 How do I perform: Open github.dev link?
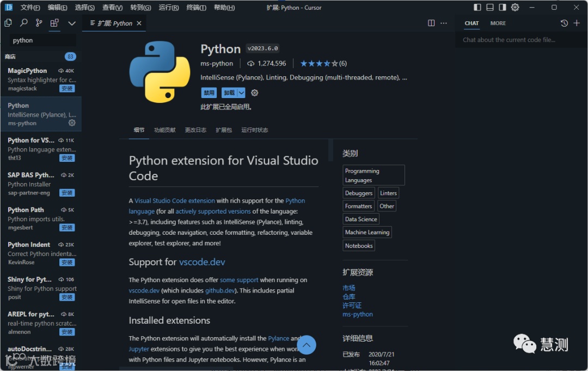[x=220, y=290]
